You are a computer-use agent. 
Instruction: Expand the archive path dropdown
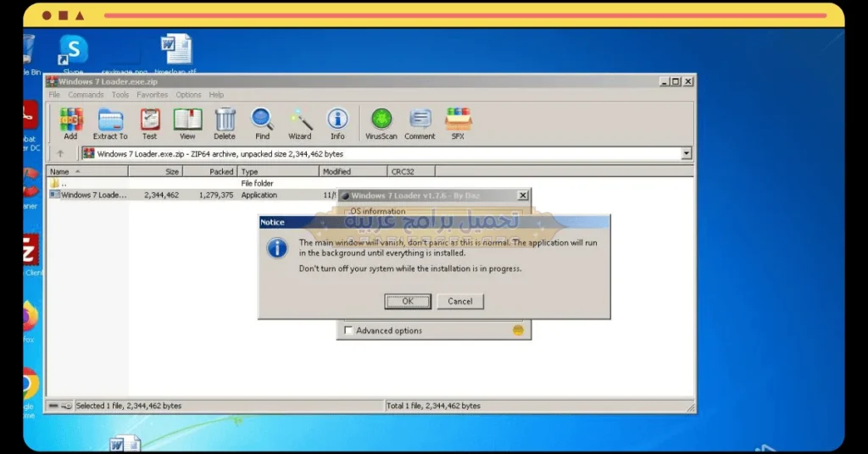point(687,154)
